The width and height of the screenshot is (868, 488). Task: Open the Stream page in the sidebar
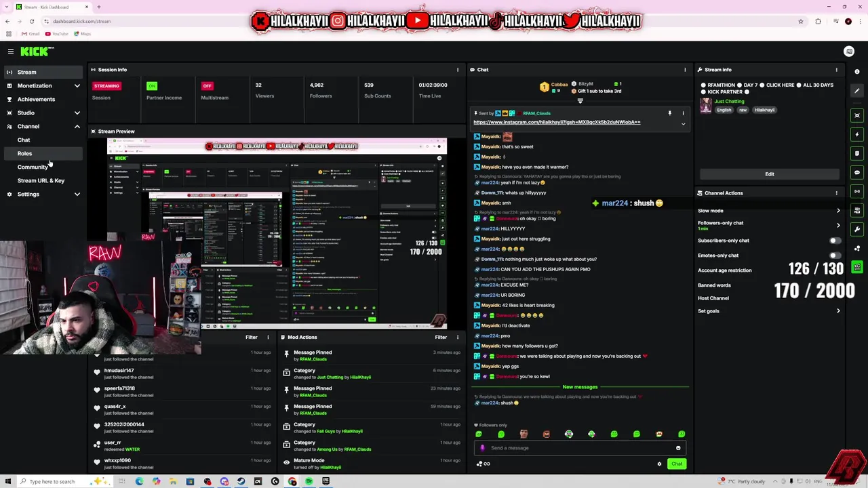point(43,72)
